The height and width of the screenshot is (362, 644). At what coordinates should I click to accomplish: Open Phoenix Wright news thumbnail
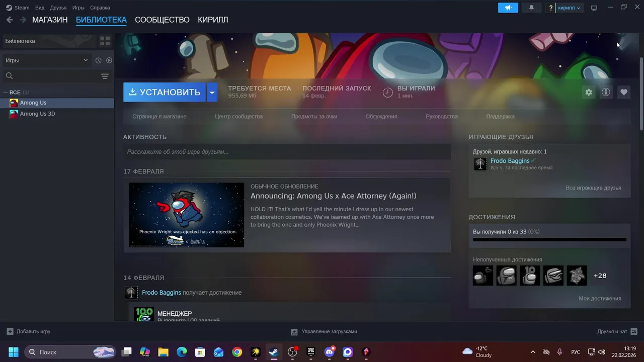(187, 215)
